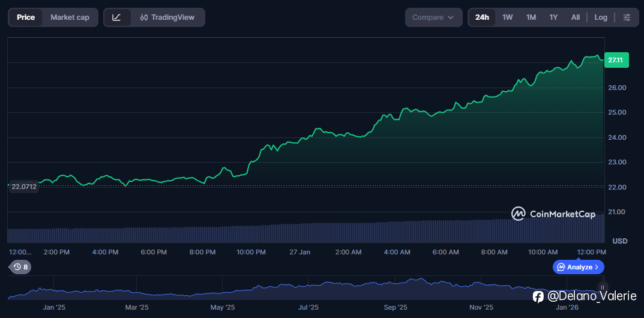644x318 pixels.
Task: Grab the timeline range slider handle
Action: click(x=603, y=287)
